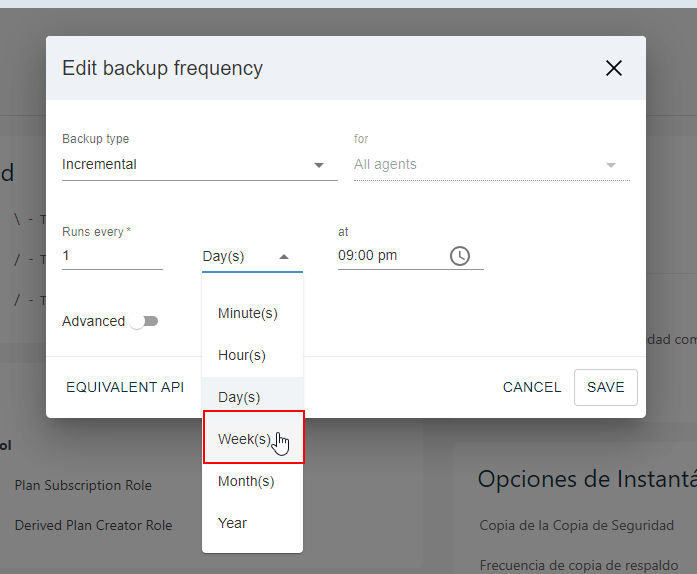Expand the All agents dropdown
Viewport: 697px width, 574px height.
tap(491, 165)
